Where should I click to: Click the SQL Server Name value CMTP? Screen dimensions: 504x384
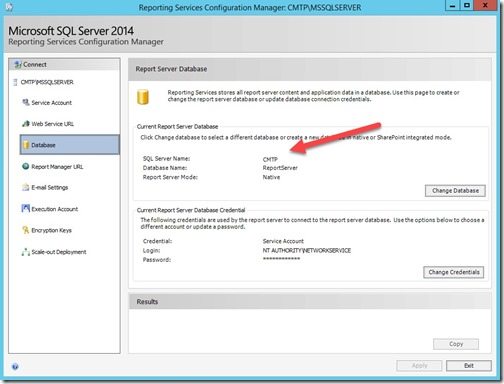point(270,159)
